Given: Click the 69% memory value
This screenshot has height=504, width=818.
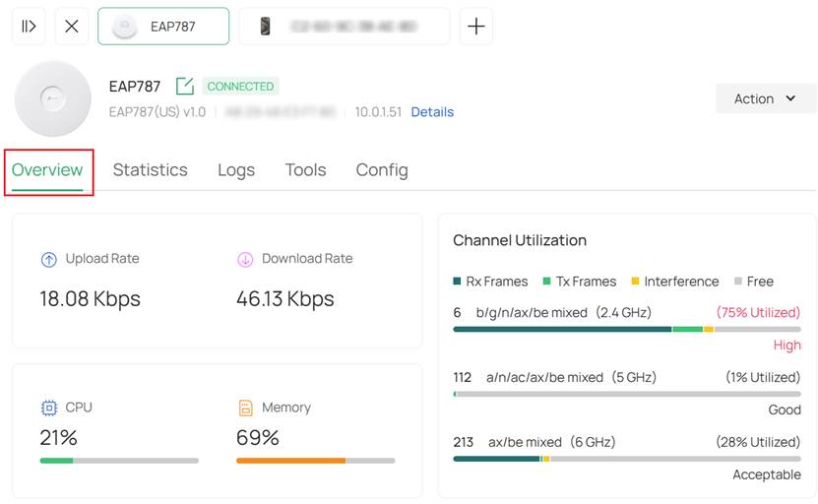Looking at the screenshot, I should point(258,438).
